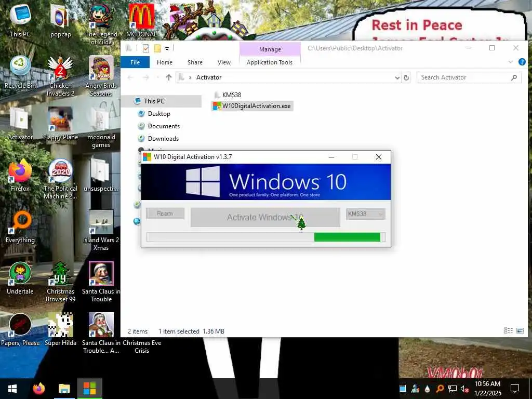Open the File menu in Explorer
Image resolution: width=532 pixels, height=399 pixels.
click(x=135, y=62)
